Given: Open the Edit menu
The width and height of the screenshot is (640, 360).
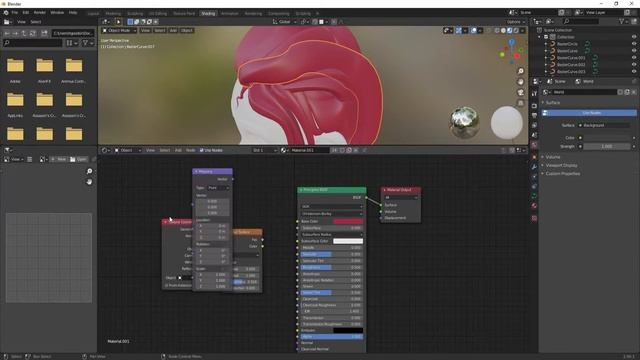Looking at the screenshot, I should (x=26, y=13).
